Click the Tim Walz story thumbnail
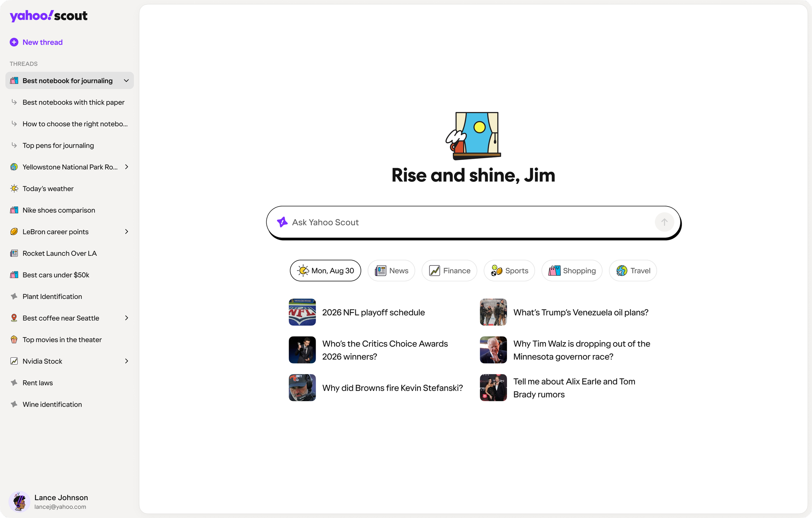812x518 pixels. [x=493, y=350]
